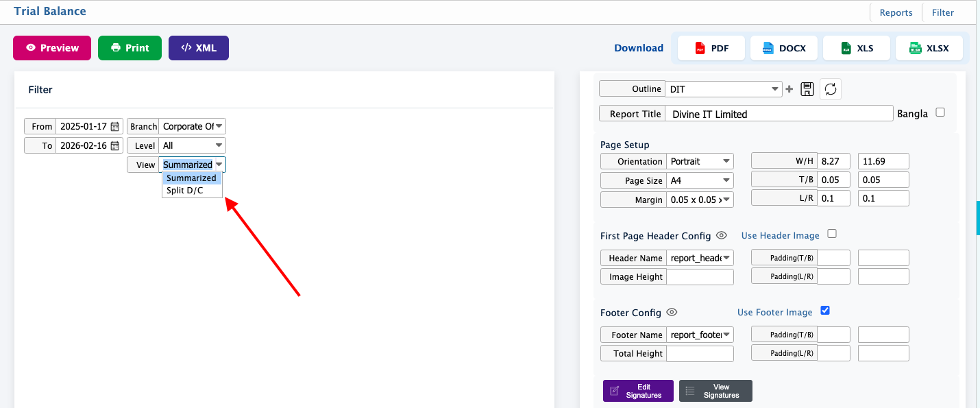Check the Use Header Image box
The width and height of the screenshot is (980, 408).
pyautogui.click(x=832, y=234)
